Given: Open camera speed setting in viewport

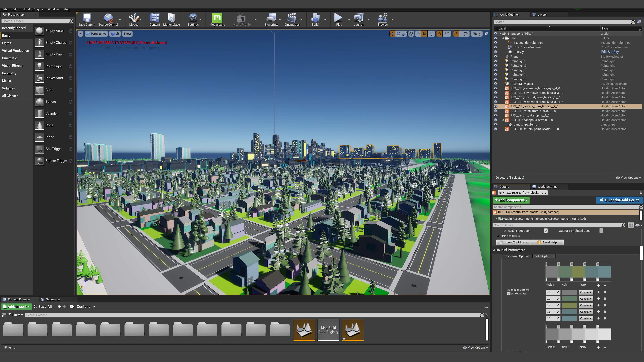Looking at the screenshot, I should pyautogui.click(x=477, y=34).
